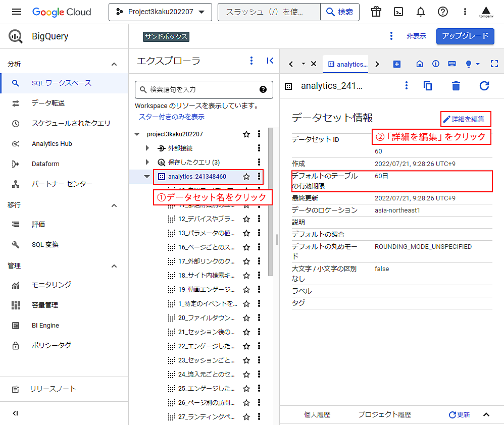Toggle star on 12_デバイスやブラ table
Screen dimensions: 504x425
coord(246,219)
